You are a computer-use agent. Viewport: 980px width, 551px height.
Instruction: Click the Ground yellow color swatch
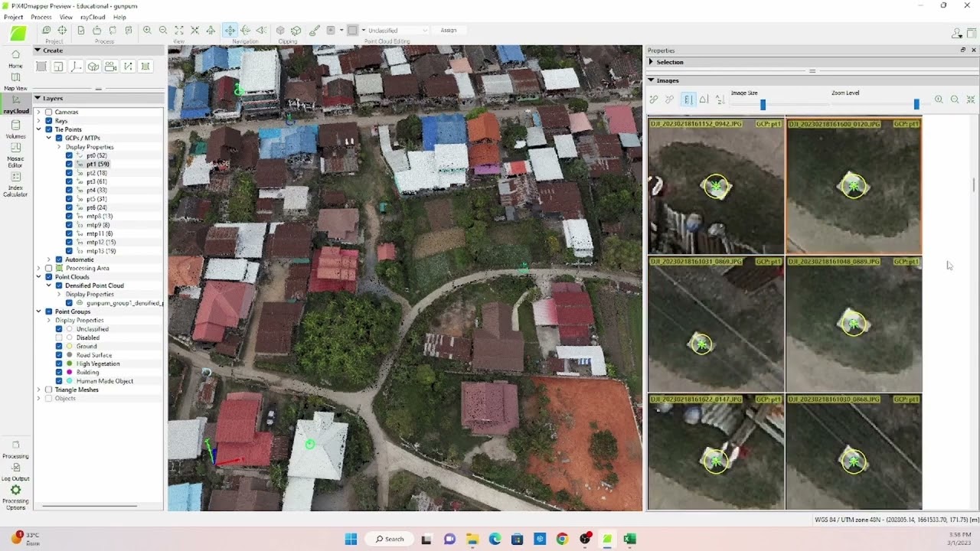[x=69, y=347]
